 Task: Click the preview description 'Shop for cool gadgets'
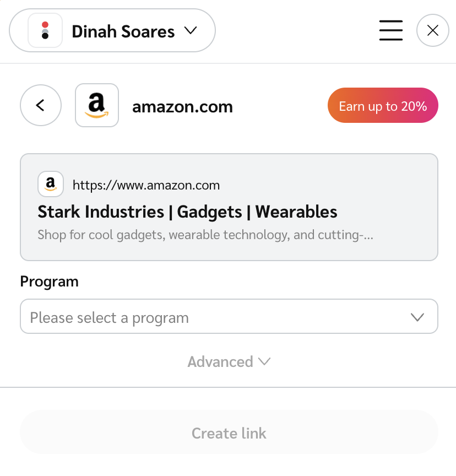[x=205, y=235]
